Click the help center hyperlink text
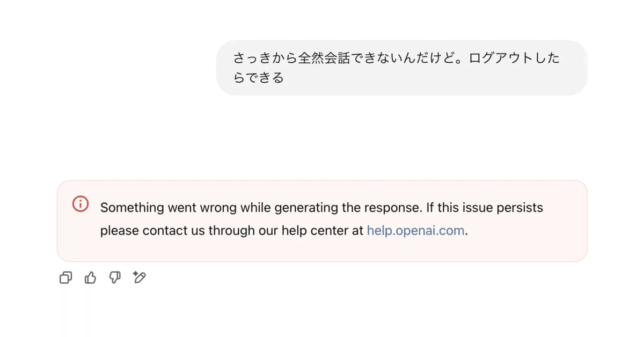 click(x=415, y=230)
